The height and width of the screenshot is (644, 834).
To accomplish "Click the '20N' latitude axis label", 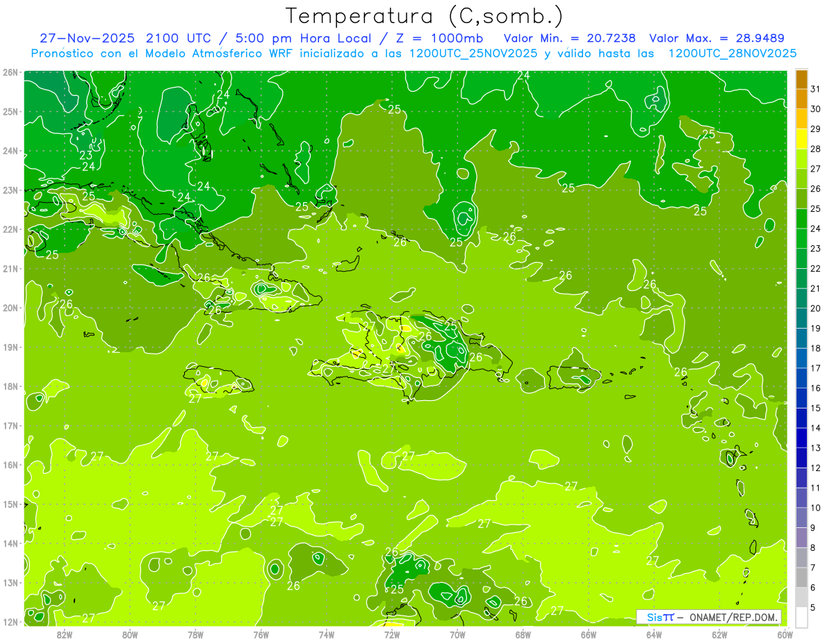I will [x=10, y=308].
